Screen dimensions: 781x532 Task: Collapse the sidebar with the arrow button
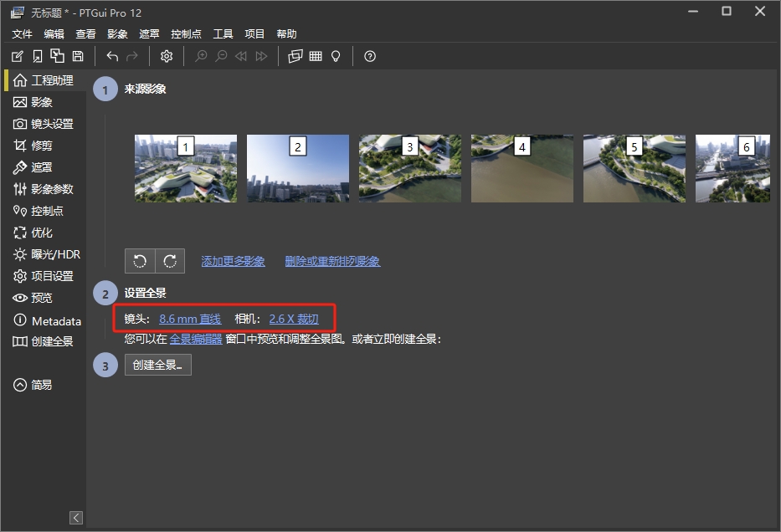pos(76,518)
